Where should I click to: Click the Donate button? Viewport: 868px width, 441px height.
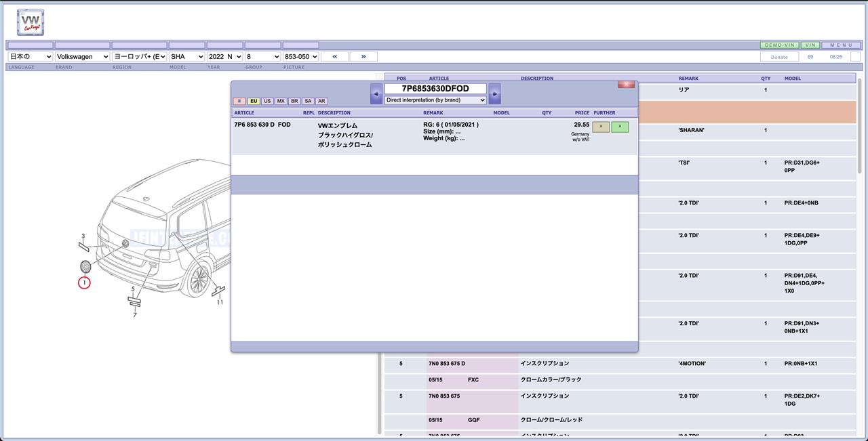tap(779, 57)
